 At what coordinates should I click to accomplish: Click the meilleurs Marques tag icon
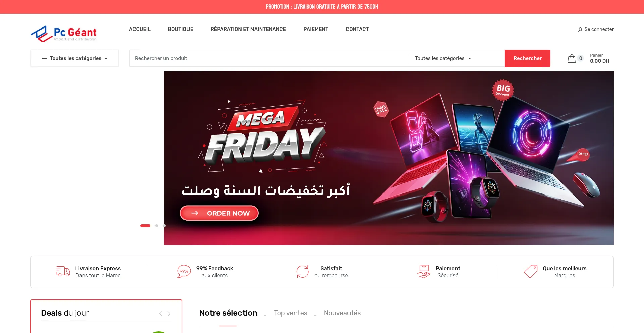tap(531, 272)
